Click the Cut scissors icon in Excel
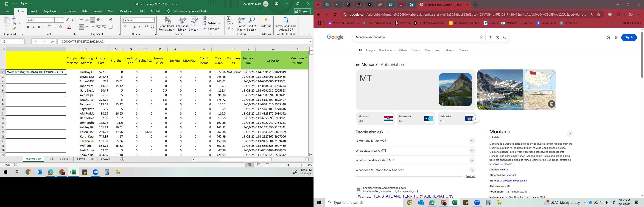This screenshot has height=207, width=644. [14, 18]
